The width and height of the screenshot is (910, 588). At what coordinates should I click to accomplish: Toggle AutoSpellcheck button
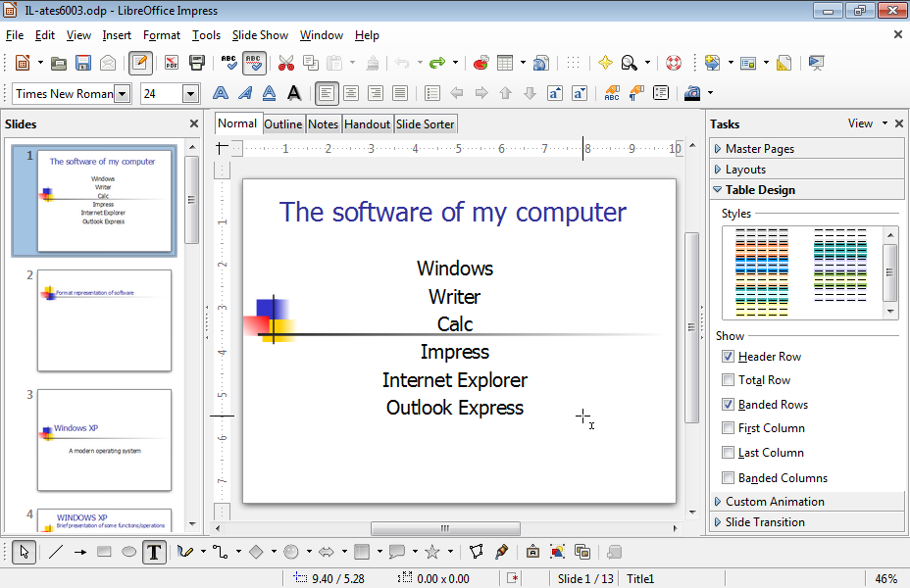coord(254,63)
